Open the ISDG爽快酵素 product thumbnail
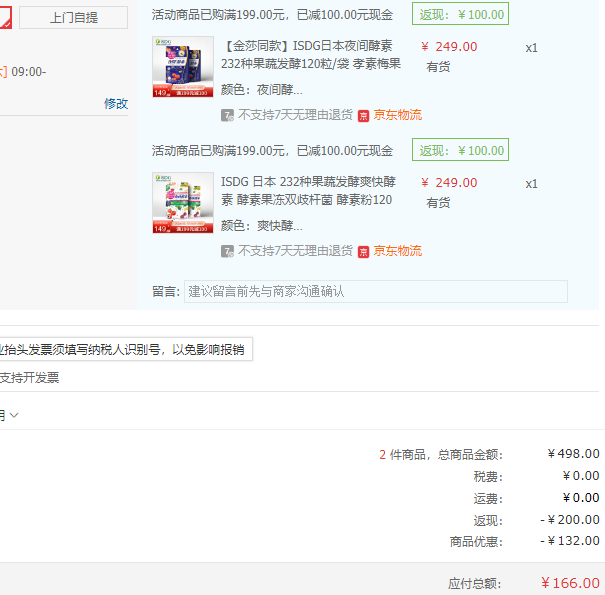The height and width of the screenshot is (595, 605). (183, 203)
